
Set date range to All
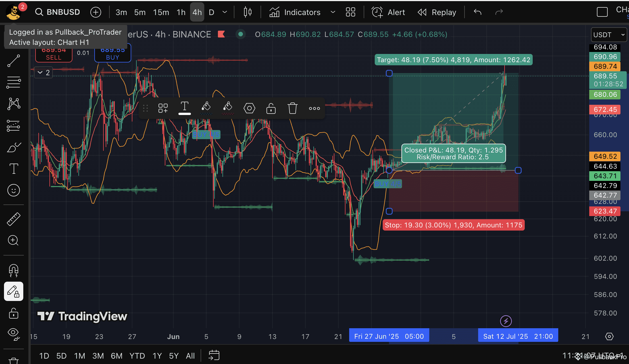pyautogui.click(x=190, y=356)
